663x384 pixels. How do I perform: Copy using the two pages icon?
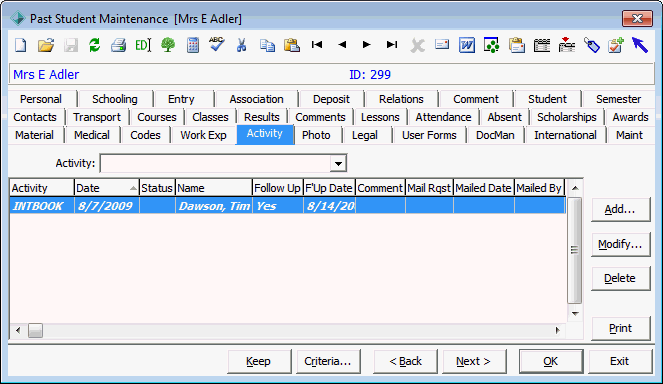point(267,45)
